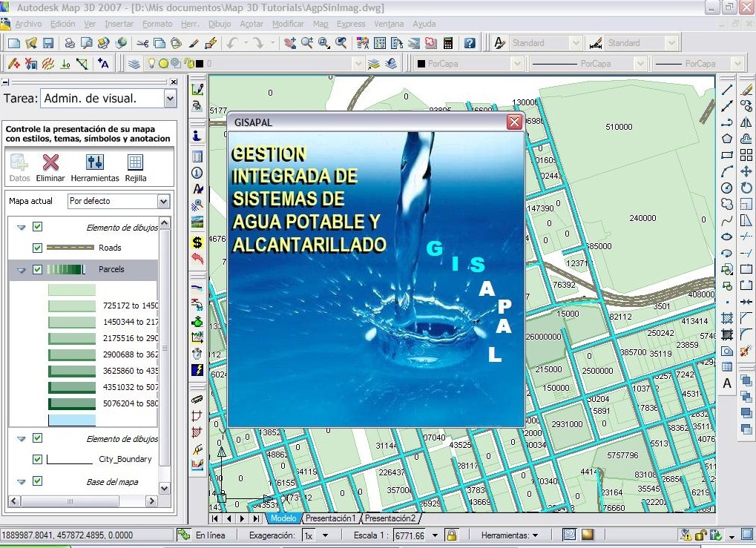Click the Herramientas status bar button
Screen dimensions: 756x548
[x=509, y=535]
